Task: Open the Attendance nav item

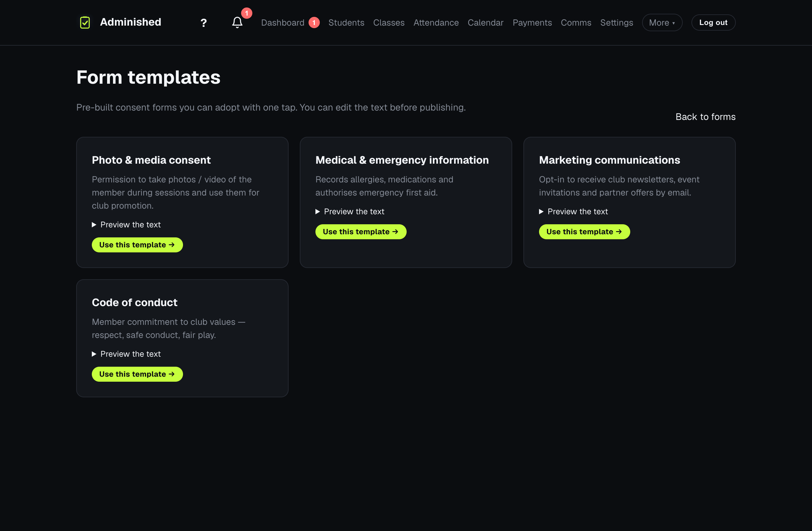Action: tap(436, 22)
